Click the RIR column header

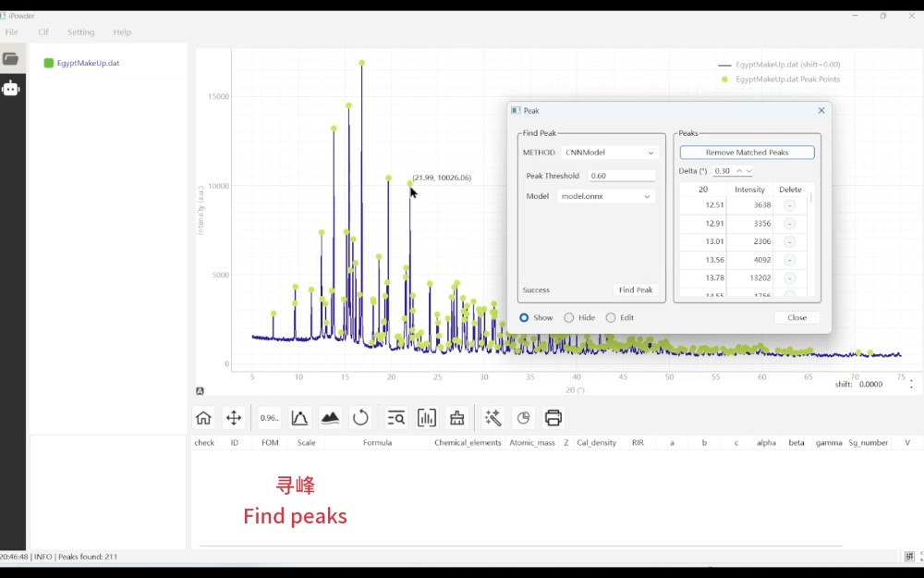pyautogui.click(x=638, y=442)
